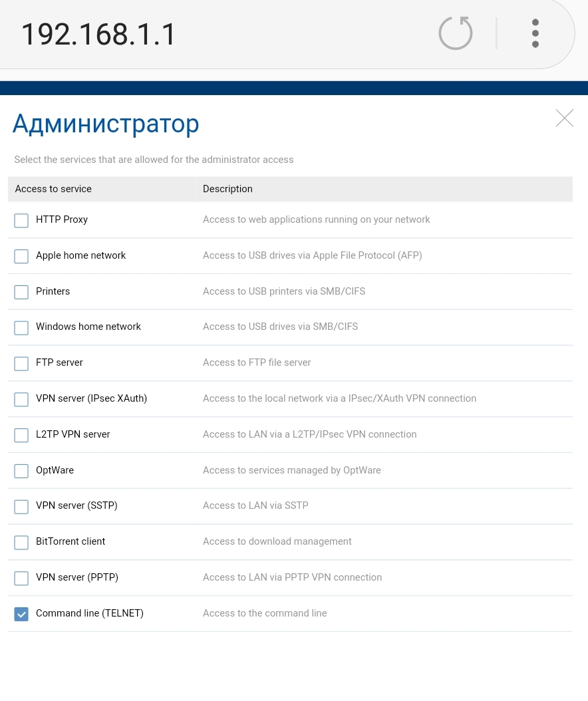Open the browser three-dot menu
Screen dimensions: 588x701
tap(535, 33)
